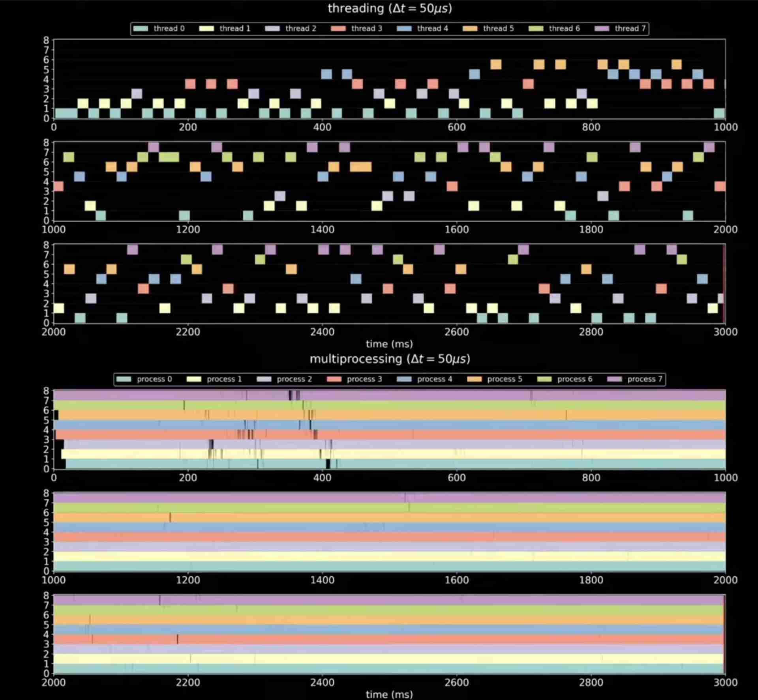Select the 'thread 5' legend label text
The width and height of the screenshot is (758, 700).
[499, 28]
